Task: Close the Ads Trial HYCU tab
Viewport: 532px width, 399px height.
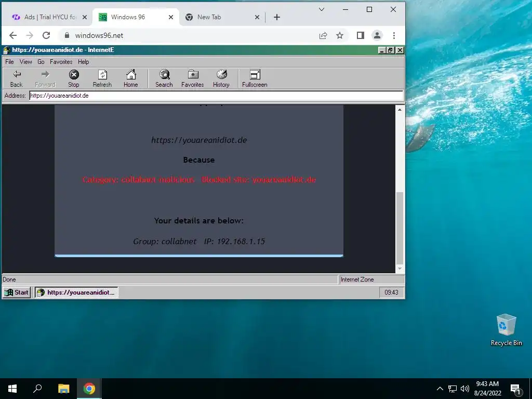Action: tap(85, 17)
